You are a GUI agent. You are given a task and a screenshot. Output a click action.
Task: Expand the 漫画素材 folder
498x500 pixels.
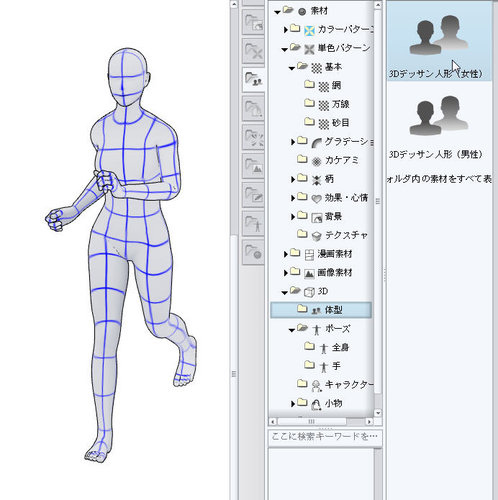point(285,254)
